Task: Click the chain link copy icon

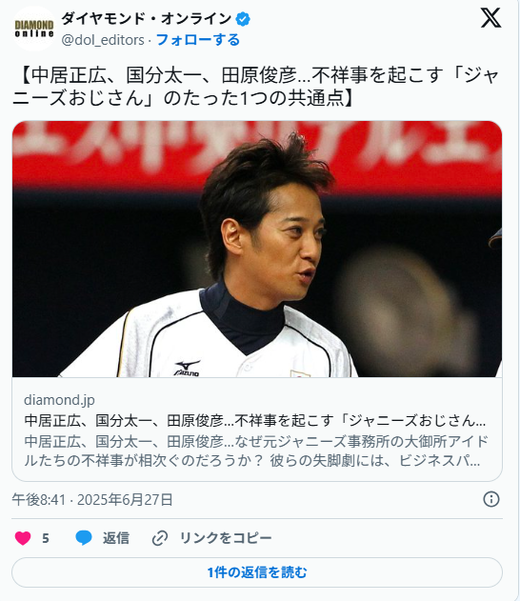Action: click(x=160, y=538)
